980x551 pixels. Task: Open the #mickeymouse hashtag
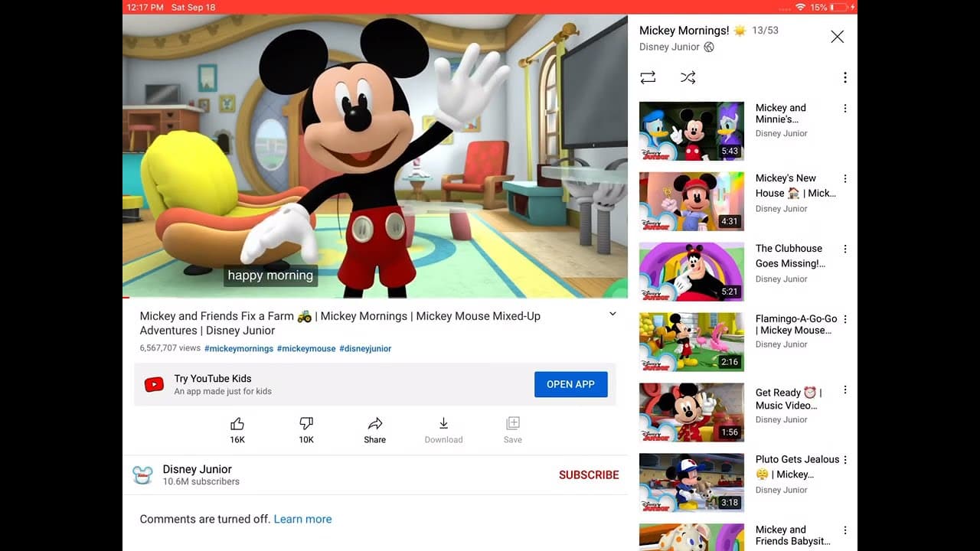306,348
